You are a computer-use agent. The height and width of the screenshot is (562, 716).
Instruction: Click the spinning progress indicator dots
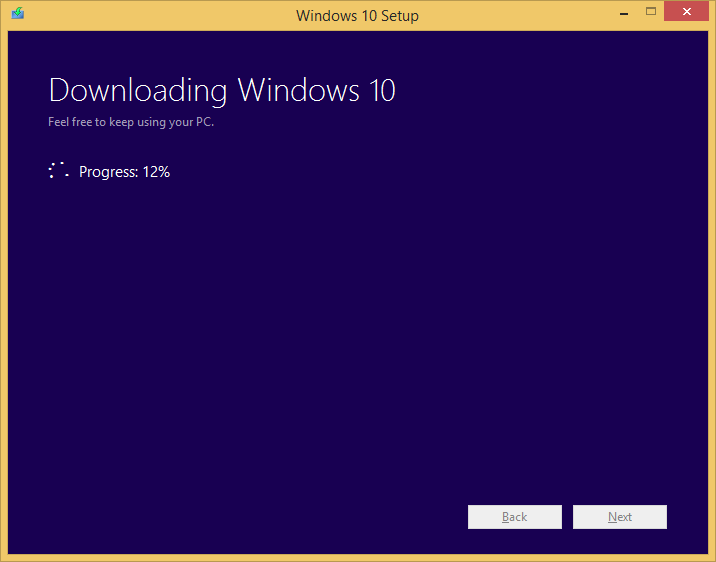pos(58,171)
